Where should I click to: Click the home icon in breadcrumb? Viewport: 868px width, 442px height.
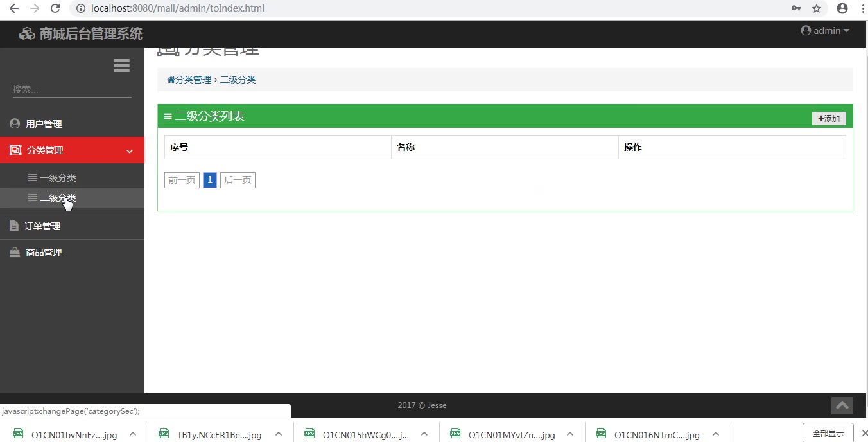pos(171,80)
